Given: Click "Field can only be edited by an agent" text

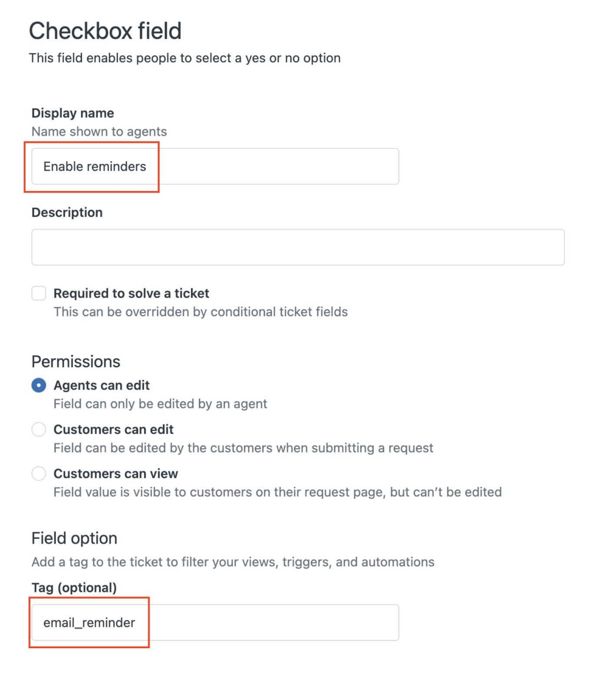Looking at the screenshot, I should pyautogui.click(x=160, y=404).
